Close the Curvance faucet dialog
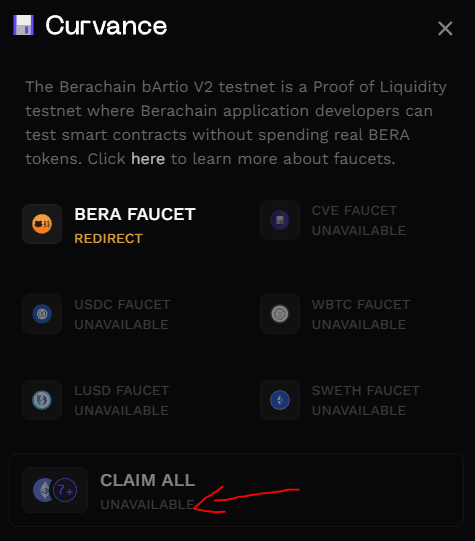475x541 pixels. point(445,28)
